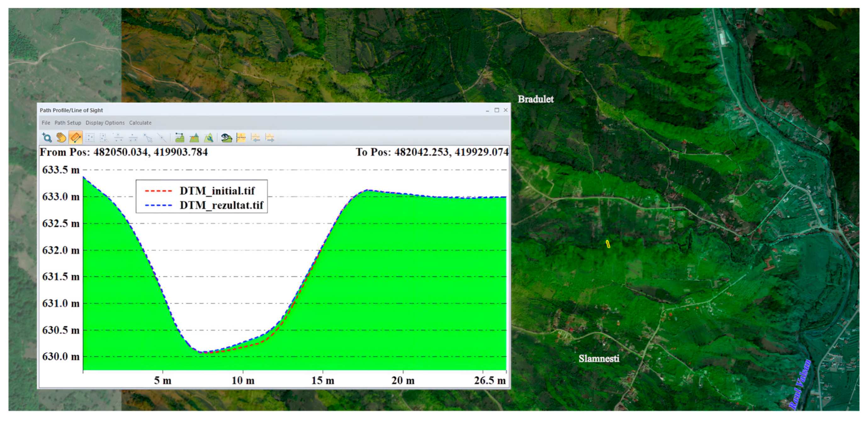Viewport: 868px width, 421px height.
Task: Activate the Pan hand tool
Action: tap(61, 138)
